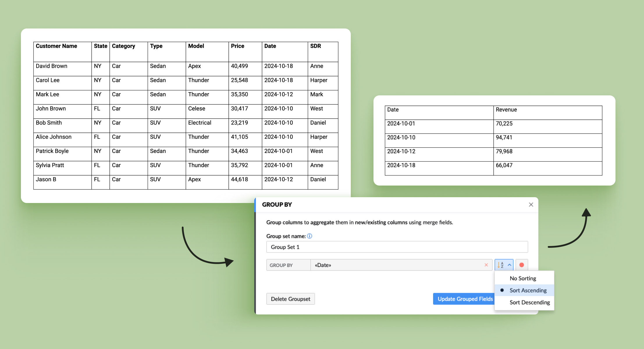The image size is (644, 349).
Task: Click the Celese model cell
Action: point(207,111)
